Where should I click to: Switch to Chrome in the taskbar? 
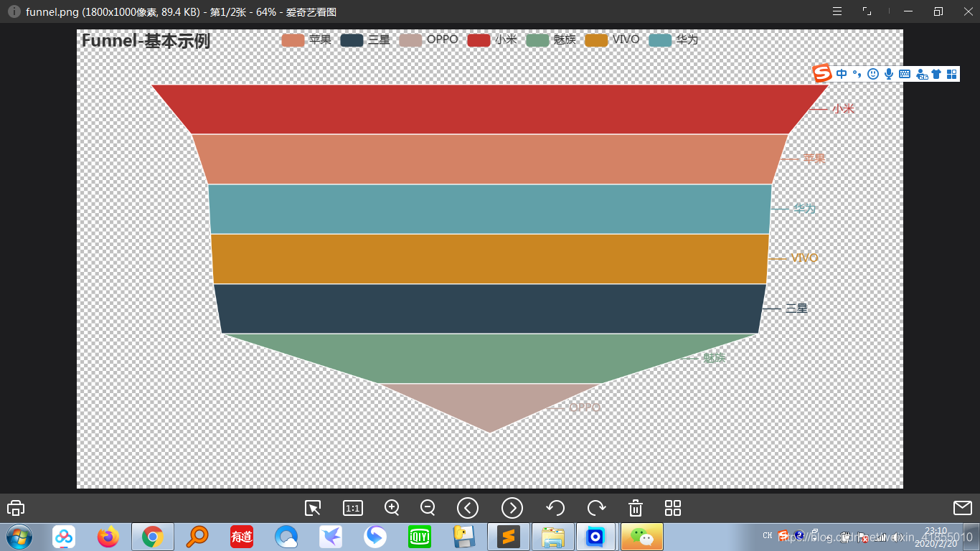pos(152,536)
